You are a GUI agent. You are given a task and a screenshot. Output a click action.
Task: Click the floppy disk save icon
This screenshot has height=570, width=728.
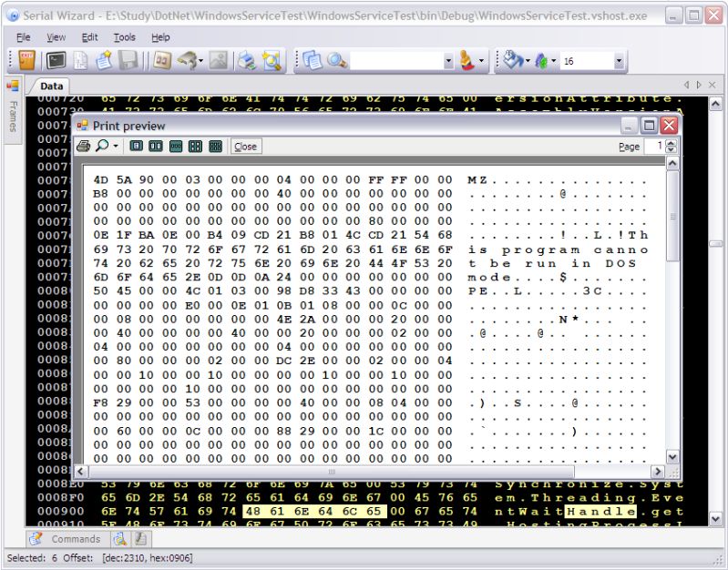tap(128, 60)
